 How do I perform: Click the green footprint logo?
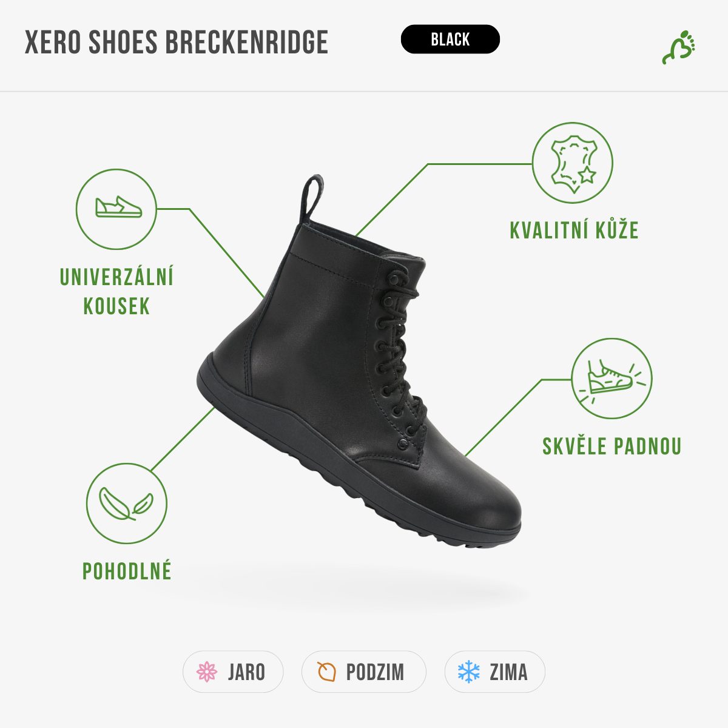[x=679, y=47]
